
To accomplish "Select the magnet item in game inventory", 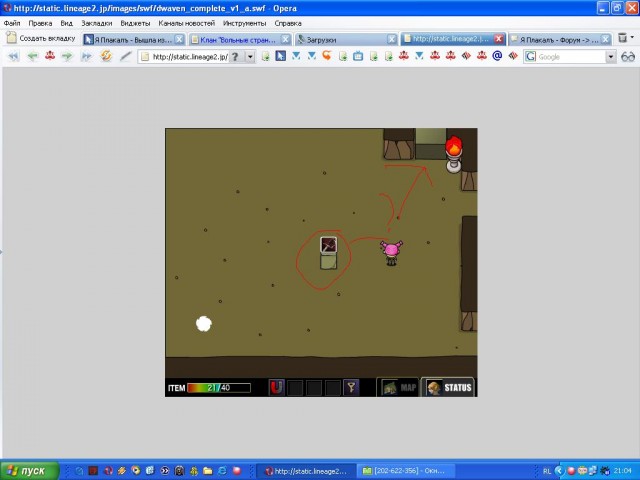I will point(276,387).
